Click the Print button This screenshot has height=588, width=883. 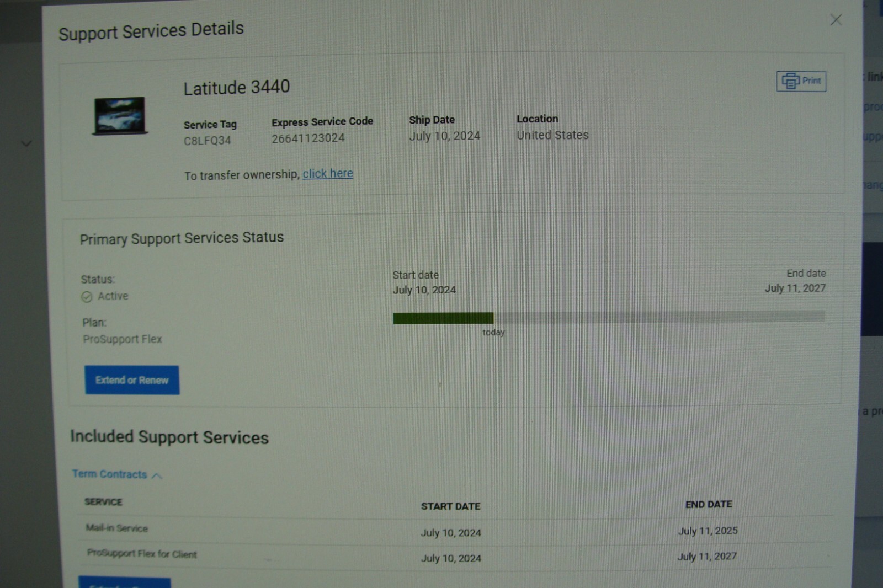click(x=801, y=81)
